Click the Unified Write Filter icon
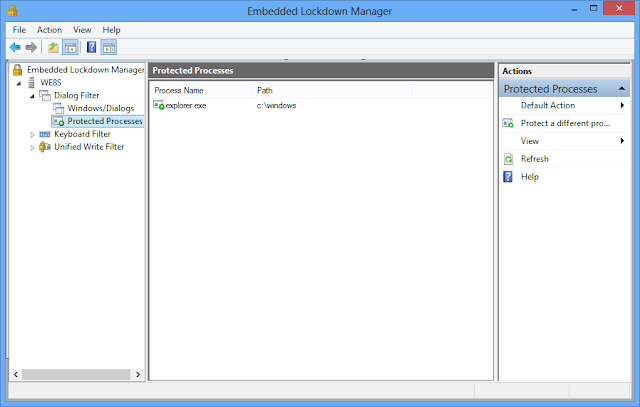This screenshot has width=640, height=407. 44,147
